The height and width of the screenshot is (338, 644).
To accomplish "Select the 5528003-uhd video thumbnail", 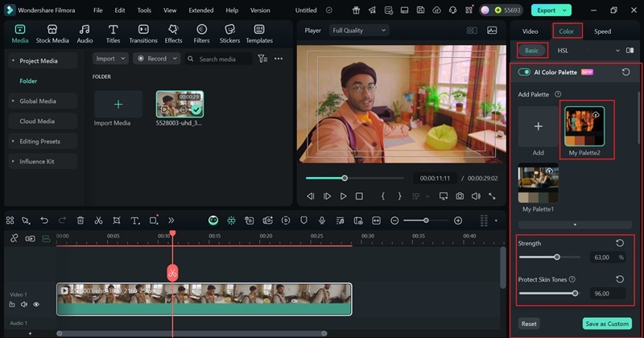I will (x=180, y=105).
